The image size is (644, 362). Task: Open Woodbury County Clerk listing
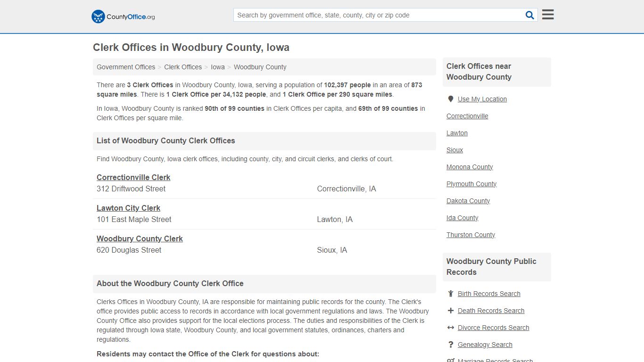click(140, 239)
